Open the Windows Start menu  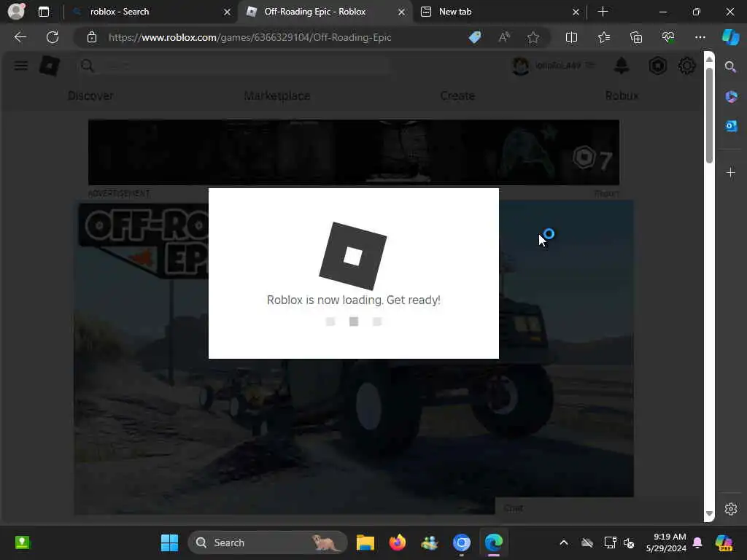pos(169,542)
